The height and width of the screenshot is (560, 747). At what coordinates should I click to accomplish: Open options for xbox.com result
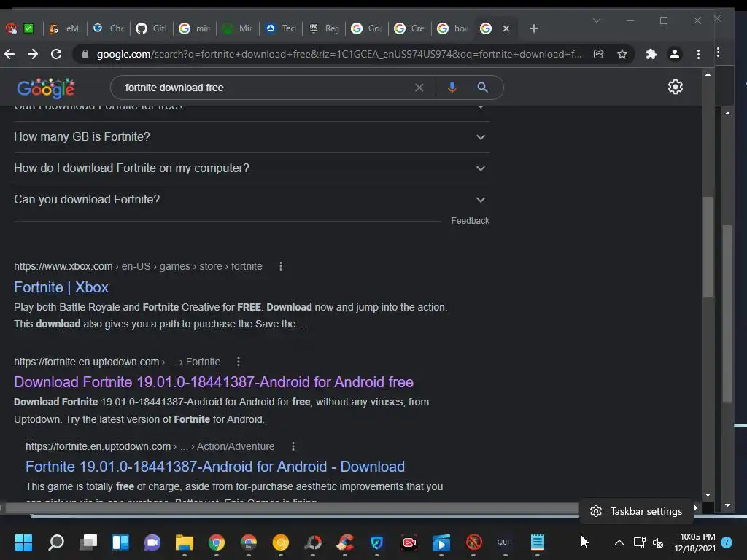coord(281,266)
